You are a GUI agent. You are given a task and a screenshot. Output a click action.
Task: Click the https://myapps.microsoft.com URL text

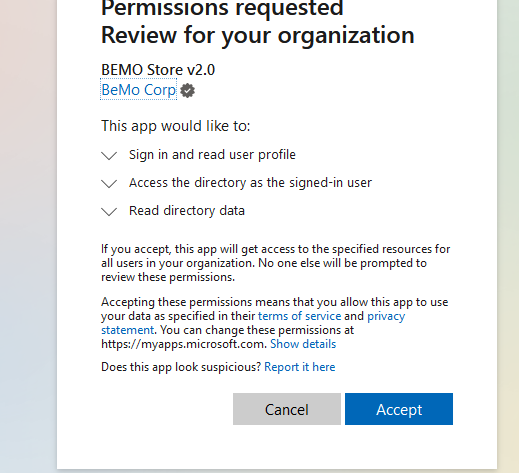coord(183,344)
